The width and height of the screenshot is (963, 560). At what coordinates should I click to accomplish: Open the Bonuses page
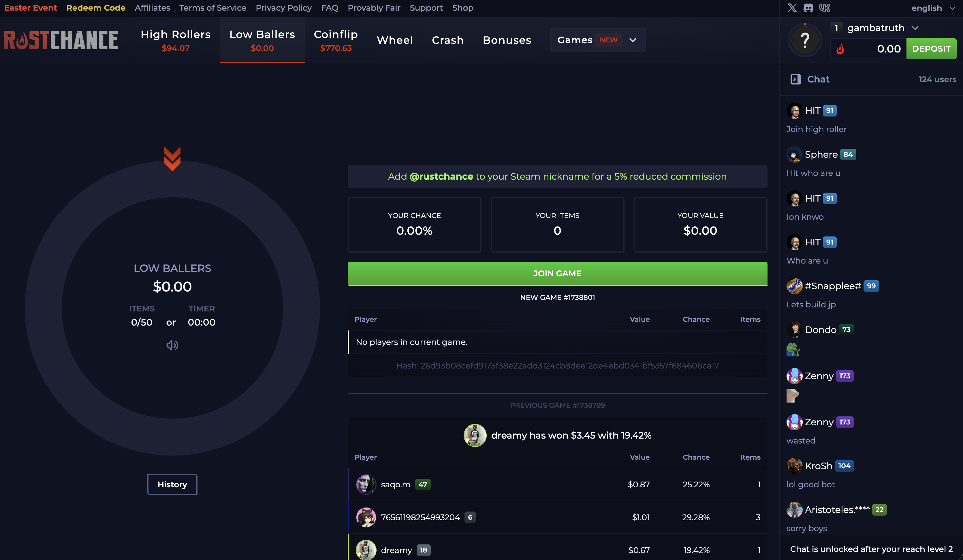point(507,40)
